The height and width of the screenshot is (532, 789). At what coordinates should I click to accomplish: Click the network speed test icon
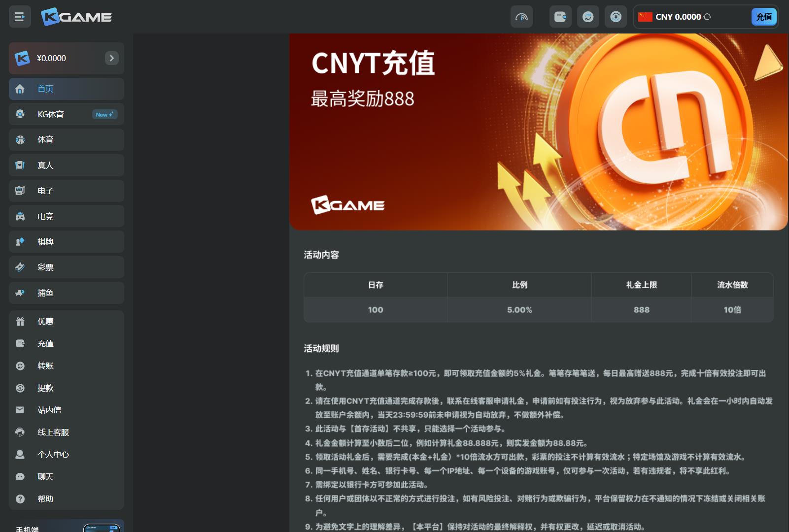pyautogui.click(x=521, y=16)
